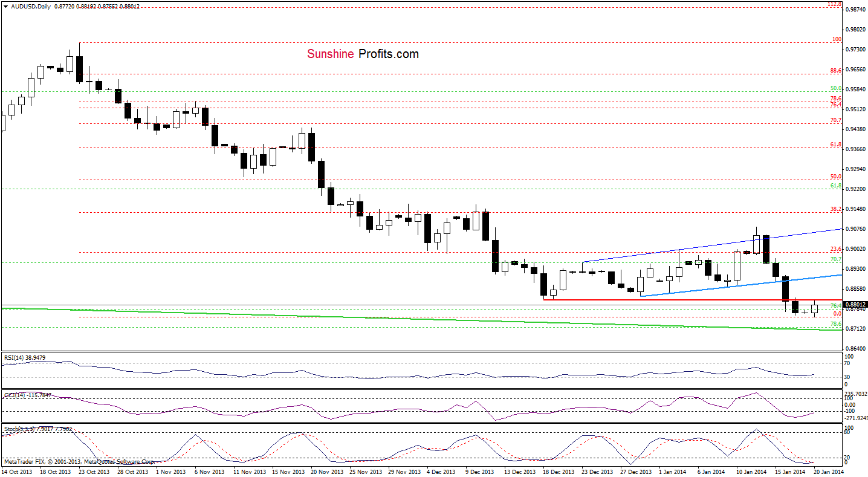Click the 0.9366 price axis label
Screen dimensions: 868x477
(855, 149)
